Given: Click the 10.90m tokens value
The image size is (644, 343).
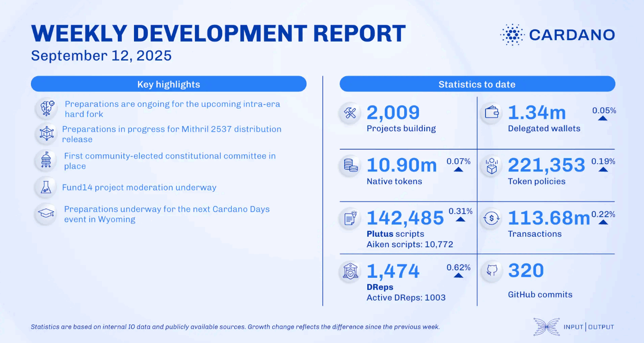Looking at the screenshot, I should coord(402,165).
